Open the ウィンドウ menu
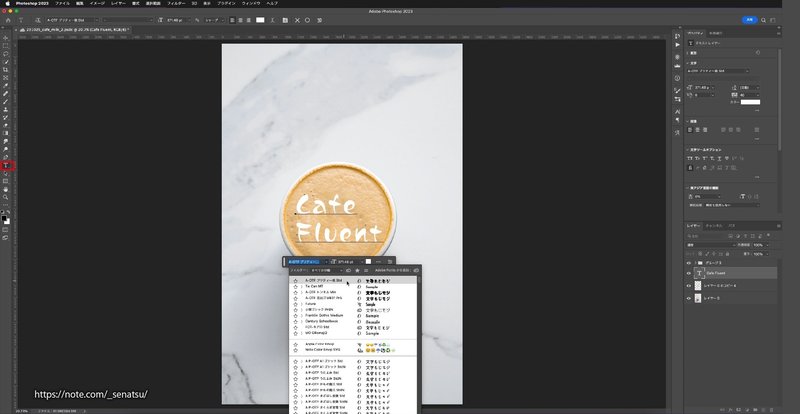Viewport: 800px width, 414px height. click(251, 3)
